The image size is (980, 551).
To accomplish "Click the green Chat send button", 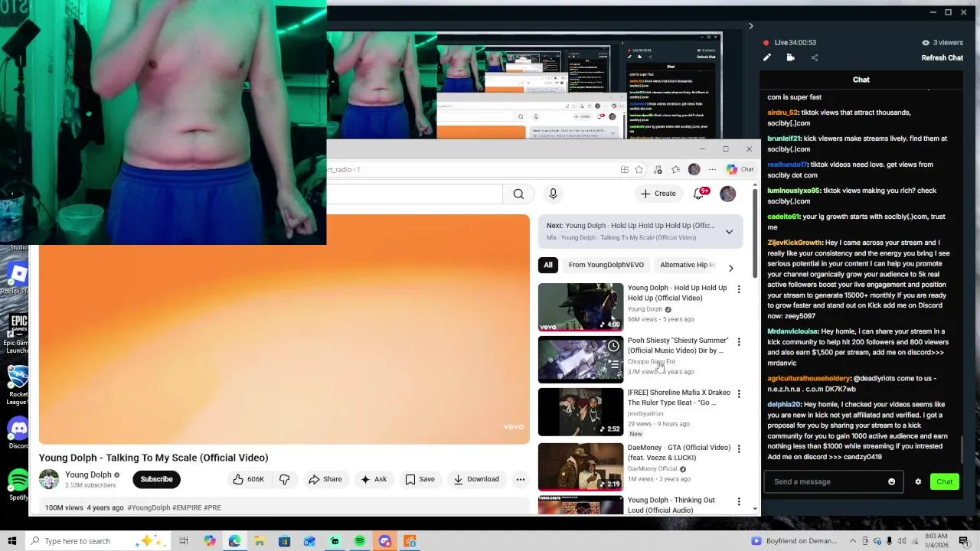I will point(945,481).
